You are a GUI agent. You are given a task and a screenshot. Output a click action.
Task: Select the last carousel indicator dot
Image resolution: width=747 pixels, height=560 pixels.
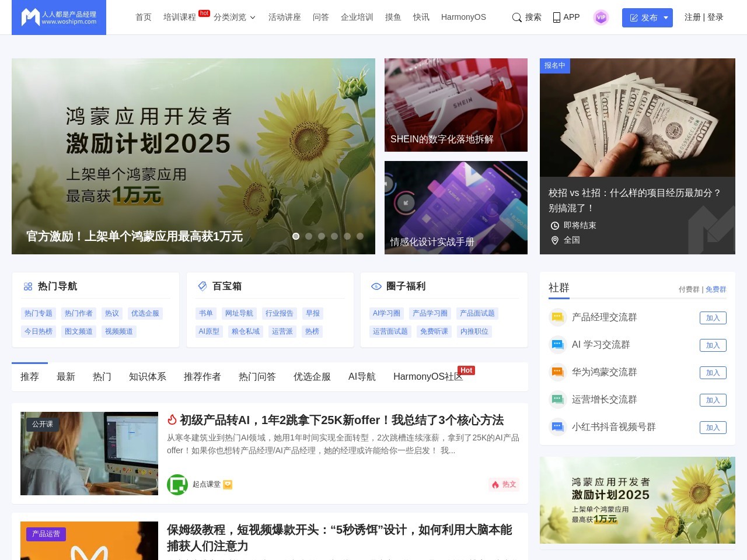point(360,236)
